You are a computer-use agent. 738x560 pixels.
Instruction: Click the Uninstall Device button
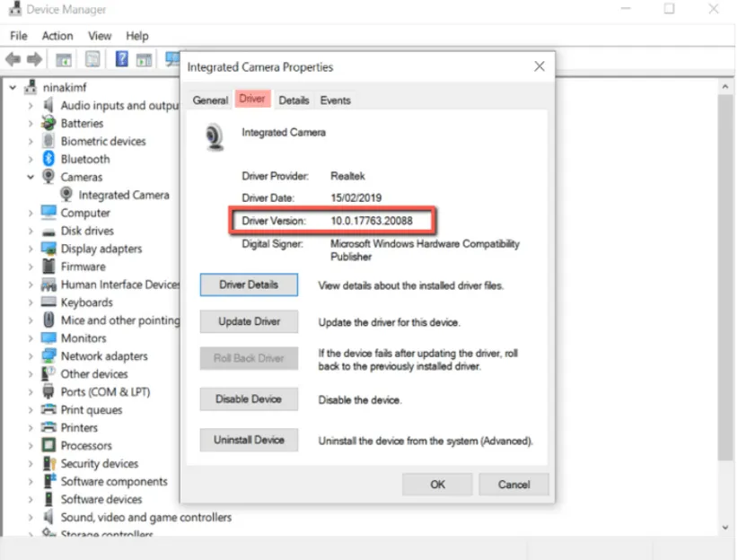(x=249, y=441)
